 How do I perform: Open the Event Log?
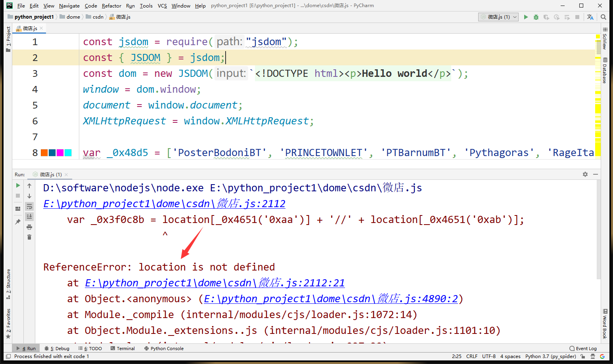click(x=583, y=349)
